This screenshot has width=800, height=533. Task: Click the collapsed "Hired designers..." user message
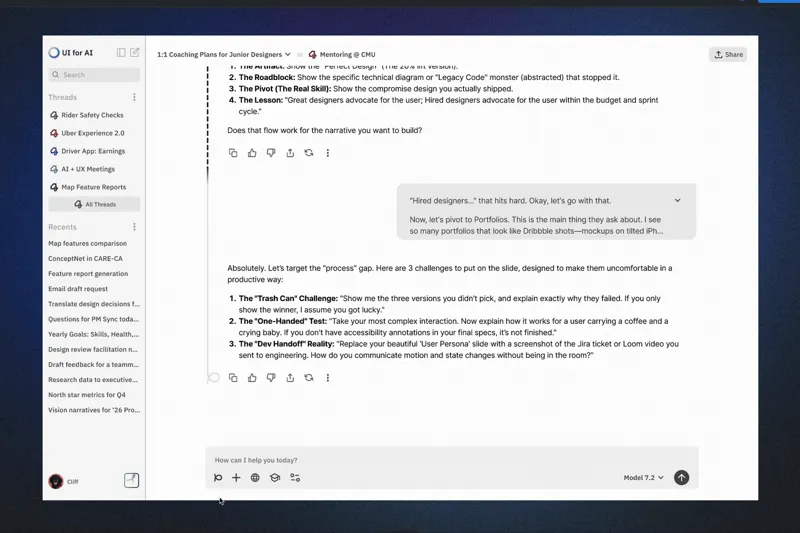pos(546,212)
